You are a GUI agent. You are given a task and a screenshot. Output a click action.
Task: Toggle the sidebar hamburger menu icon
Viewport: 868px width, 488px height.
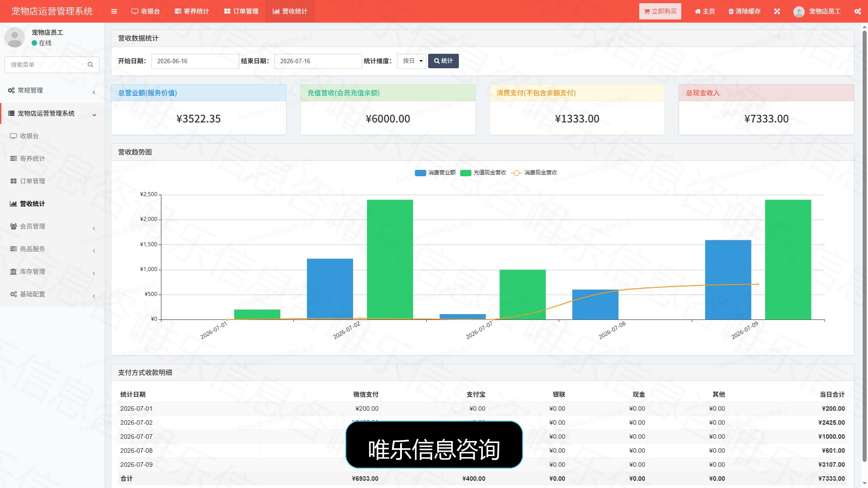pos(114,11)
